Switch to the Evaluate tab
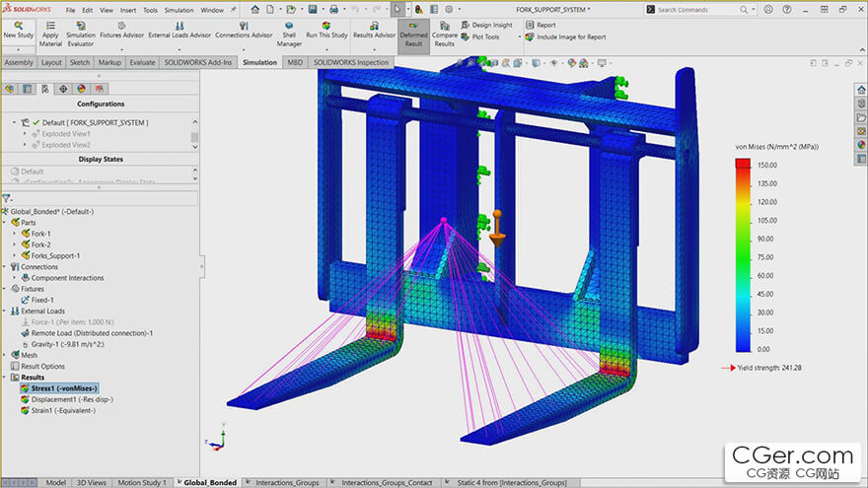This screenshot has width=868, height=488. click(x=142, y=62)
